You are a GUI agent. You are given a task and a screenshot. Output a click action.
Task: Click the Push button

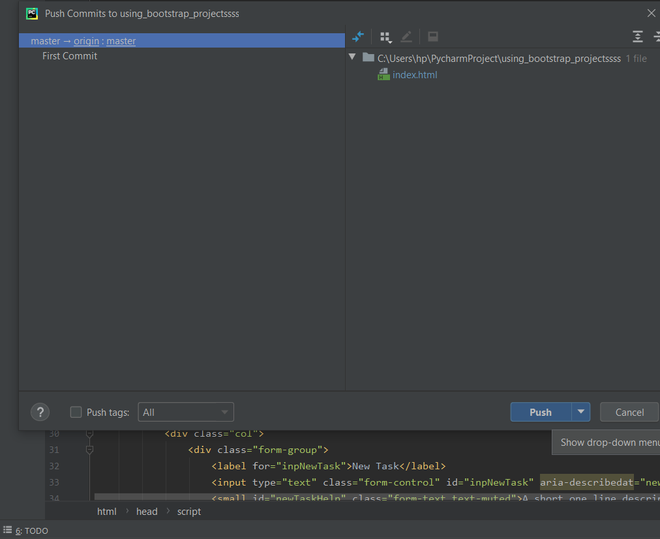tap(540, 412)
